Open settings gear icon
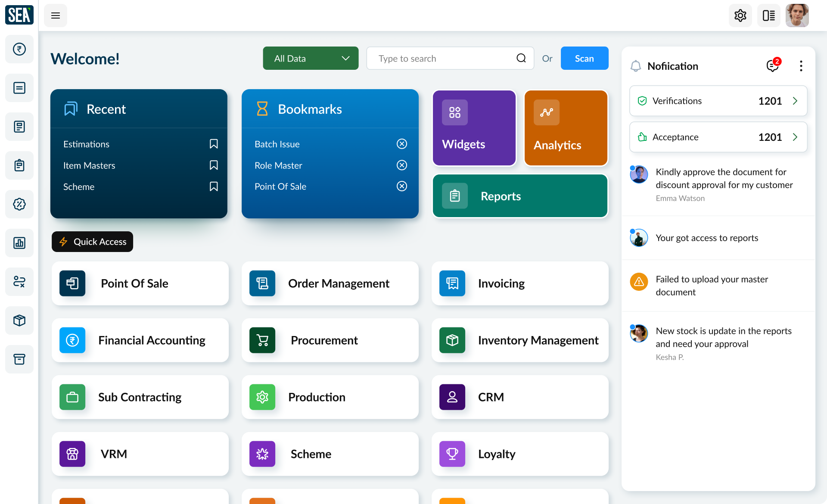The image size is (827, 504). [740, 16]
